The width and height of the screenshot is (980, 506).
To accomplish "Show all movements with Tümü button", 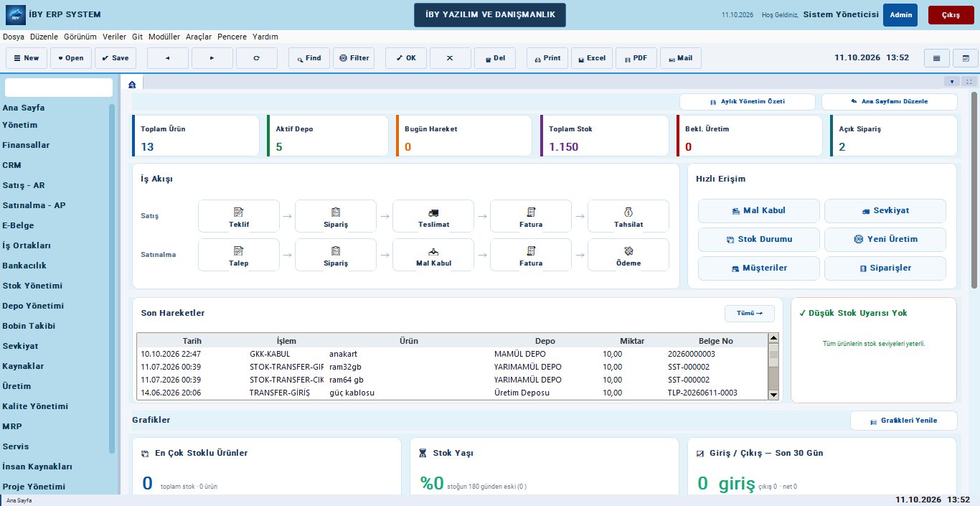I will pos(750,314).
